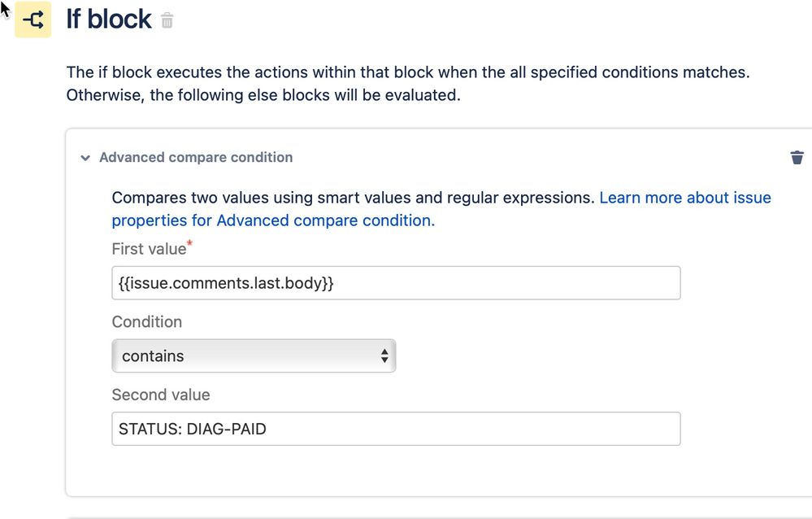812x519 pixels.
Task: Delete the If block with gray trash icon
Action: (167, 20)
